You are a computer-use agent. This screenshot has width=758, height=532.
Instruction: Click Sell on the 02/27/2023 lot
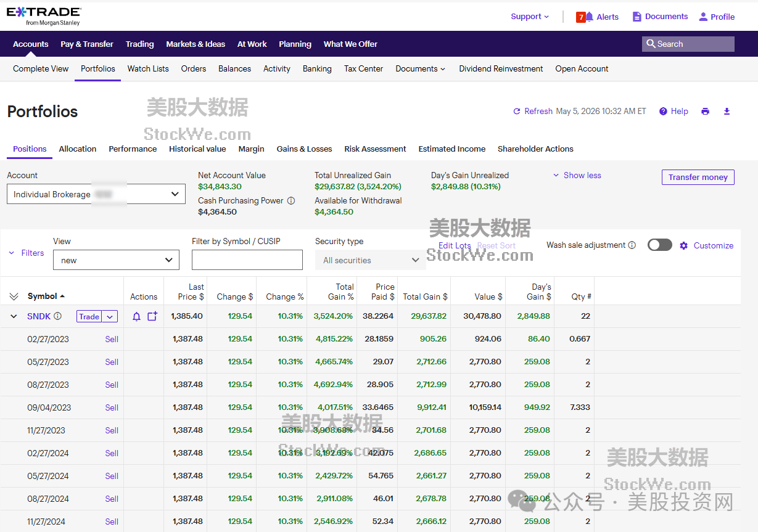pos(112,339)
